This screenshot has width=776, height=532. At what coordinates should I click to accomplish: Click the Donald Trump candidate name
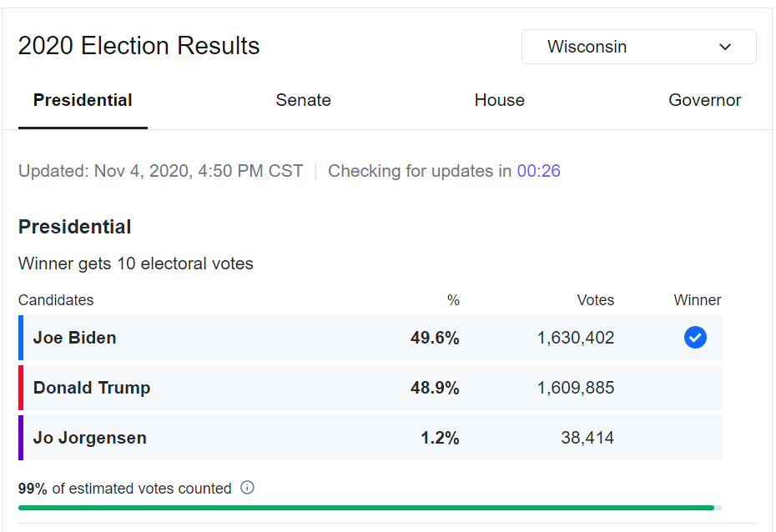pyautogui.click(x=92, y=388)
